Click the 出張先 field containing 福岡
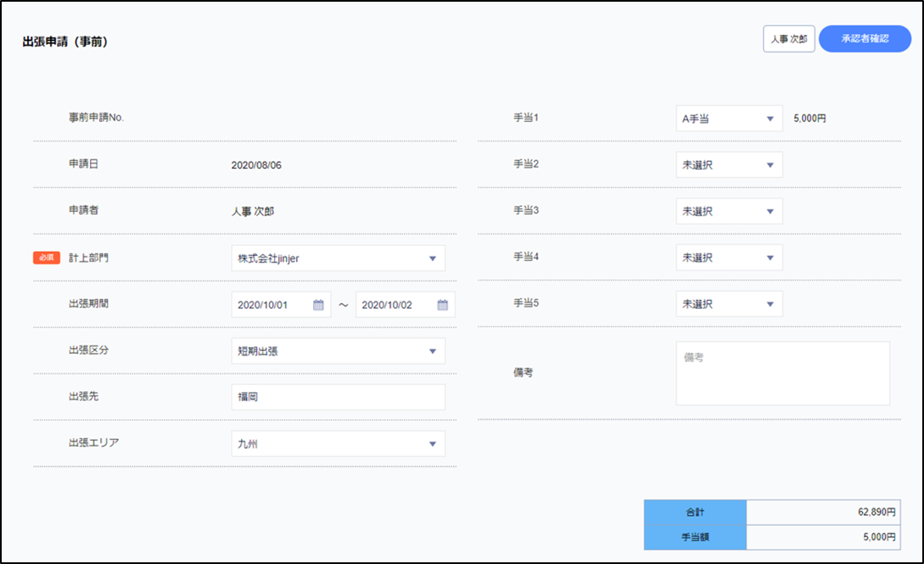This screenshot has height=564, width=924. [338, 397]
